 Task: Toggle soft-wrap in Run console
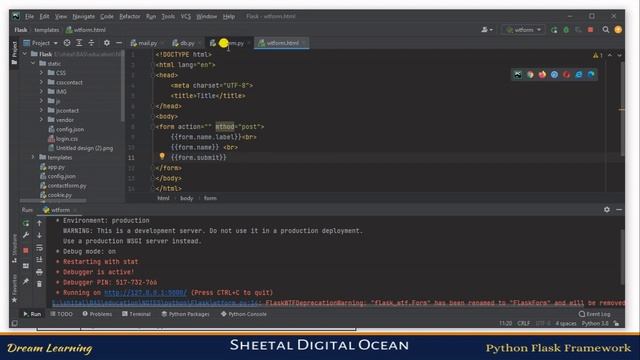(39, 248)
